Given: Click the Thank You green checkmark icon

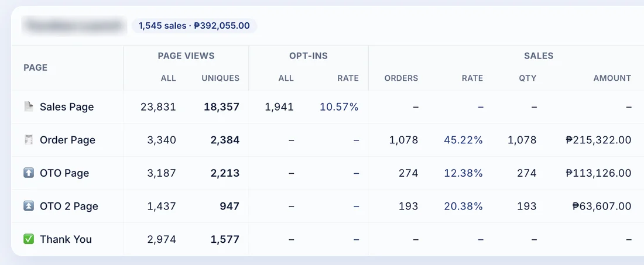Looking at the screenshot, I should 28,239.
